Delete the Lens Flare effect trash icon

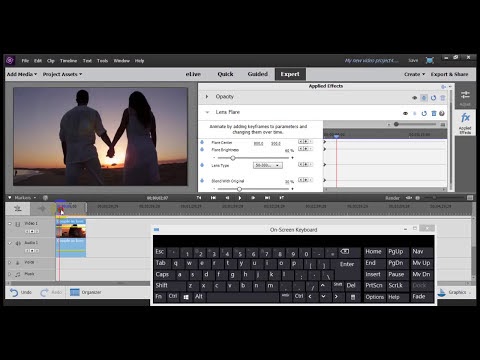coord(434,114)
